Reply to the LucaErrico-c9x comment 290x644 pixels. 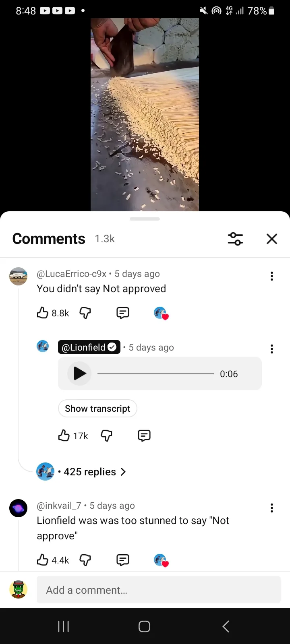pyautogui.click(x=123, y=313)
